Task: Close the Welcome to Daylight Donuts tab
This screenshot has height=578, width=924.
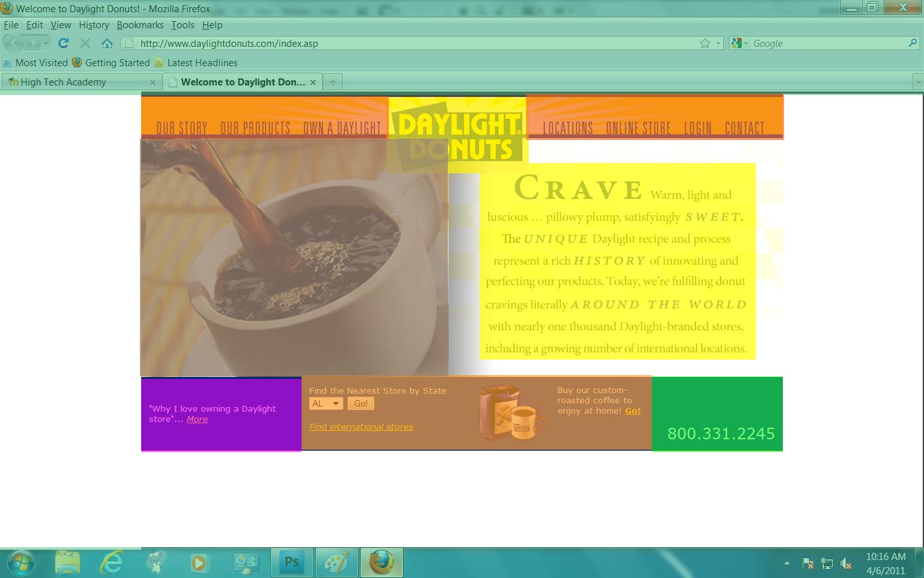Action: (x=313, y=82)
